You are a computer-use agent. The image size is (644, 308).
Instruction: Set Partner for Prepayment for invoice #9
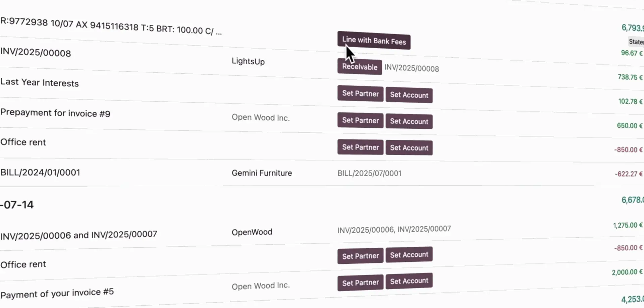pos(360,120)
